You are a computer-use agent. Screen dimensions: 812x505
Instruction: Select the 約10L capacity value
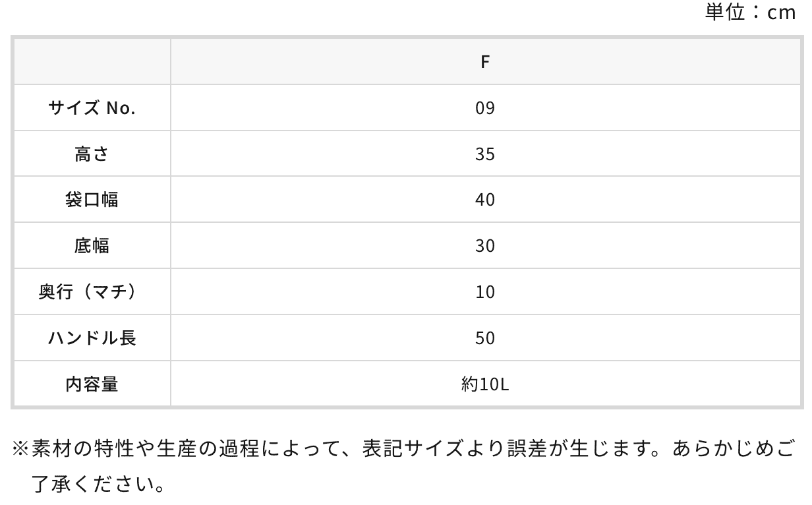(484, 384)
